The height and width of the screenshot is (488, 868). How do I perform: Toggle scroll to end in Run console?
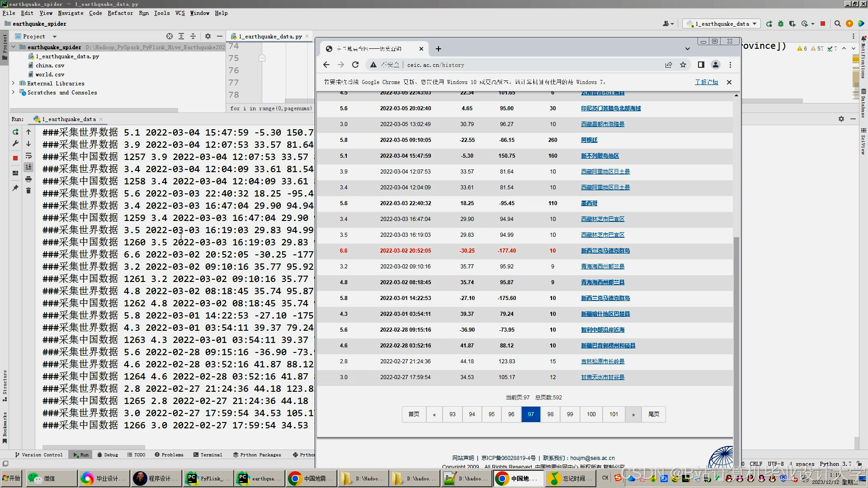click(x=28, y=167)
